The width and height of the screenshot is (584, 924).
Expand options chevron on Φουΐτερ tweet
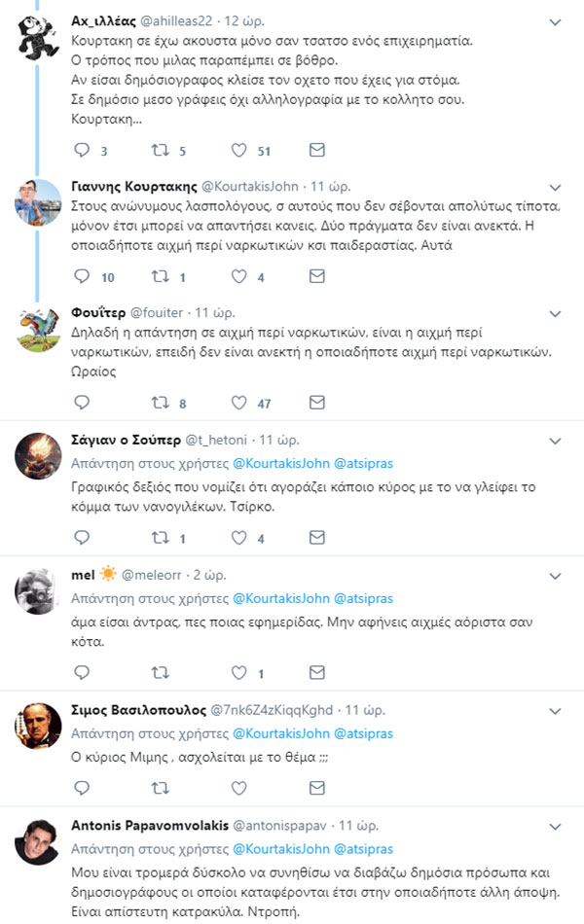tap(555, 313)
